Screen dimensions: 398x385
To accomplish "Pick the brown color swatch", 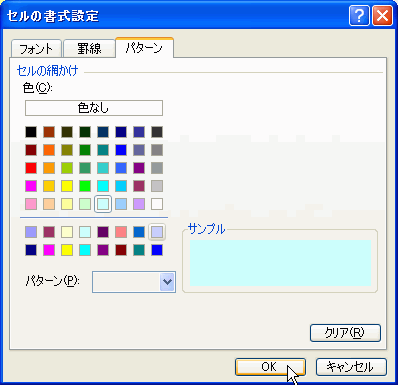I will (x=49, y=132).
